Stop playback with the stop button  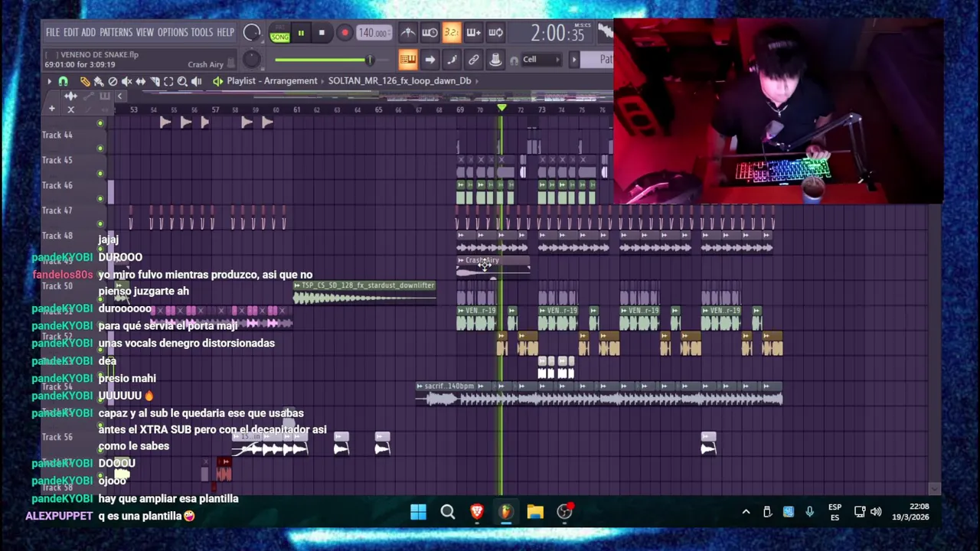322,33
